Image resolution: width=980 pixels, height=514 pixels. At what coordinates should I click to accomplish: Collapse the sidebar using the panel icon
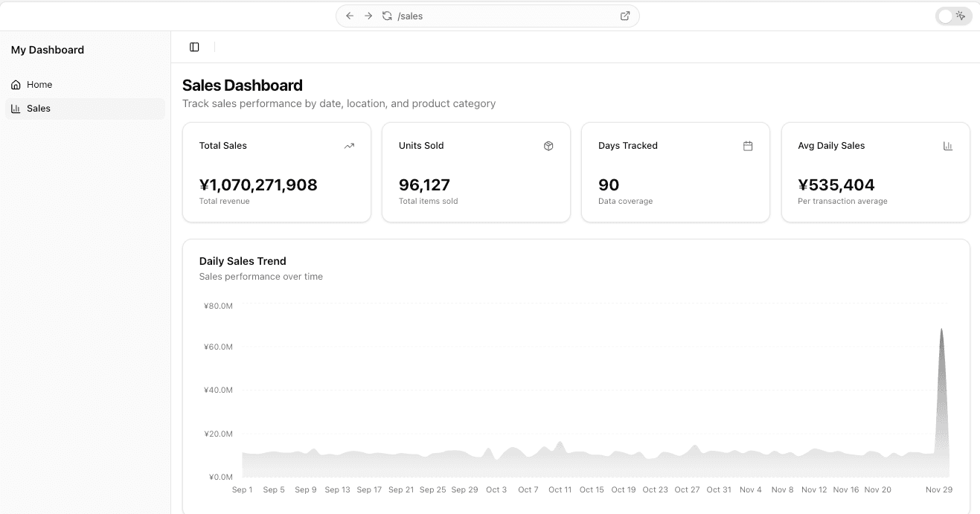click(x=194, y=46)
